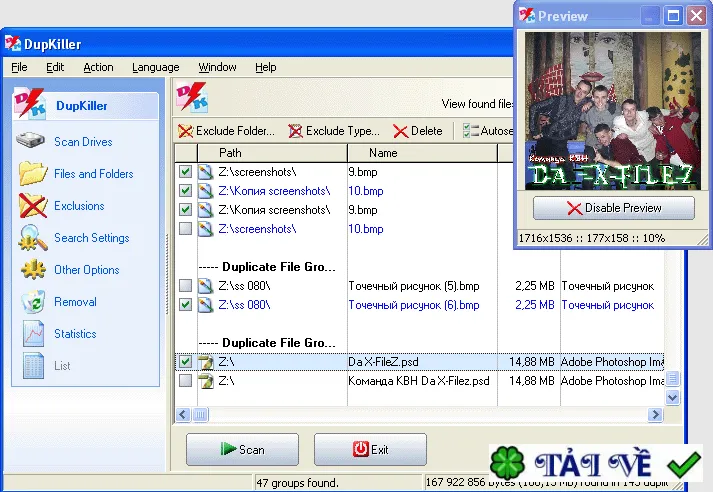Click the Scan button
The width and height of the screenshot is (713, 492).
(x=242, y=449)
